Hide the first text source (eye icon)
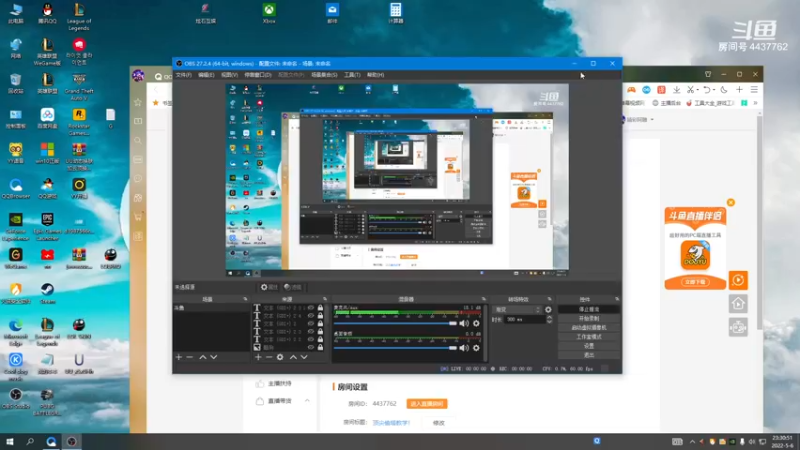Image resolution: width=800 pixels, height=450 pixels. coord(311,308)
